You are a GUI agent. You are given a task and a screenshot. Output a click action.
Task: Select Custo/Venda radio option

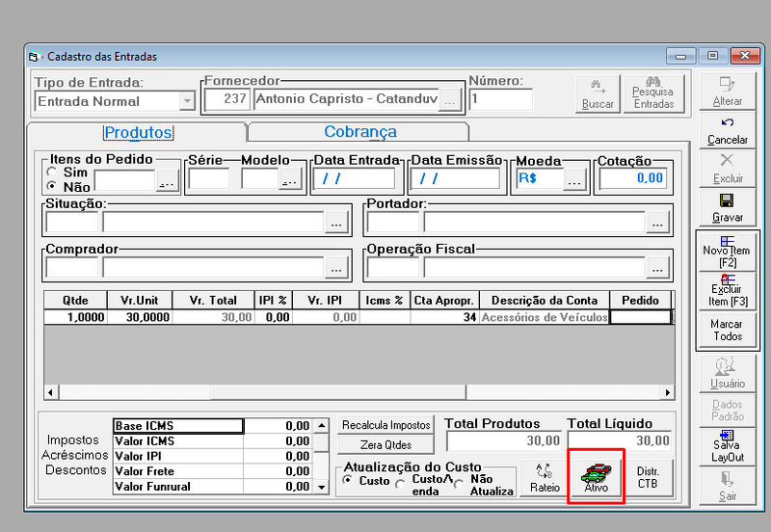[401, 485]
